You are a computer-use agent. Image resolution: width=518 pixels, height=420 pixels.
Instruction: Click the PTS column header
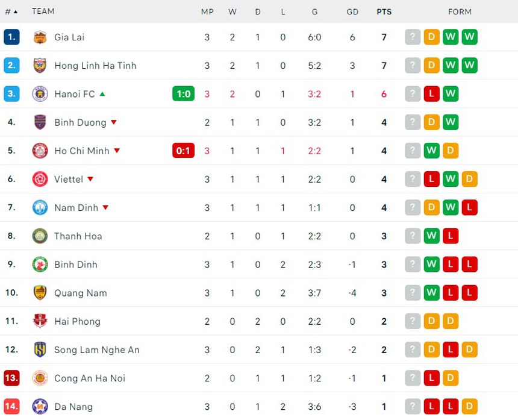click(x=384, y=11)
